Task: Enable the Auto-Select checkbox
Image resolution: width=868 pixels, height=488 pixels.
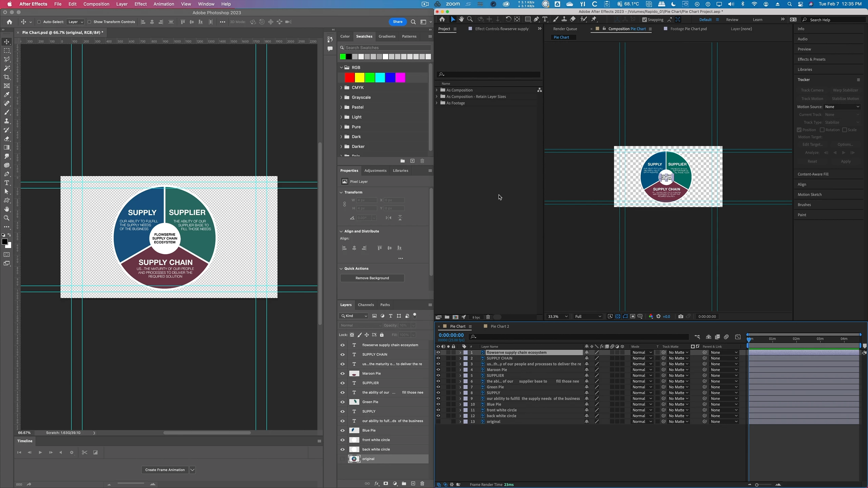Action: coord(39,22)
